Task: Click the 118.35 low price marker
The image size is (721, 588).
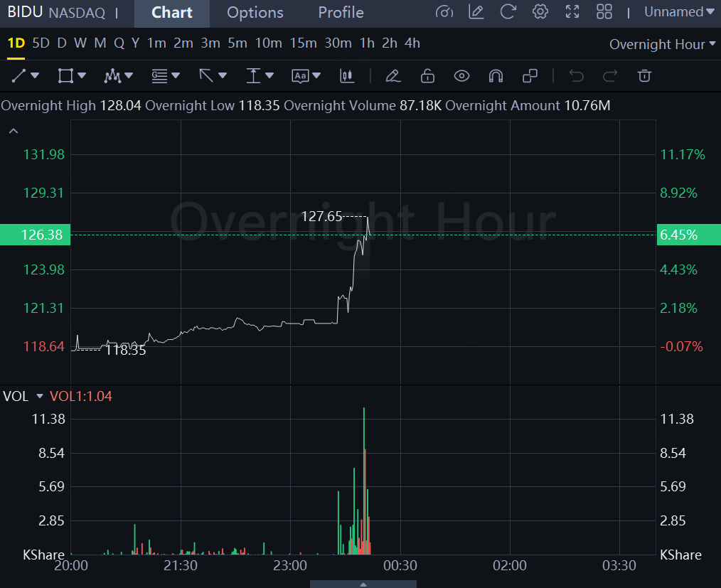Action: [x=126, y=351]
